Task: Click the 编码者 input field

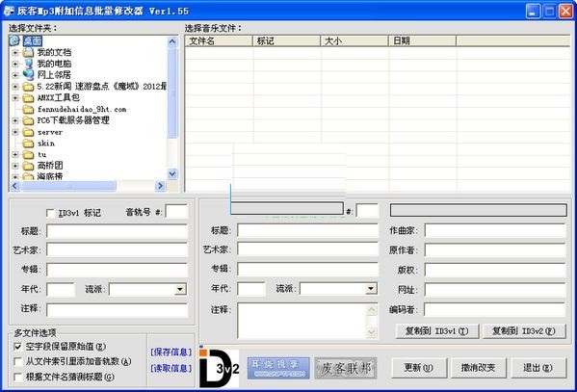Action: (x=495, y=309)
